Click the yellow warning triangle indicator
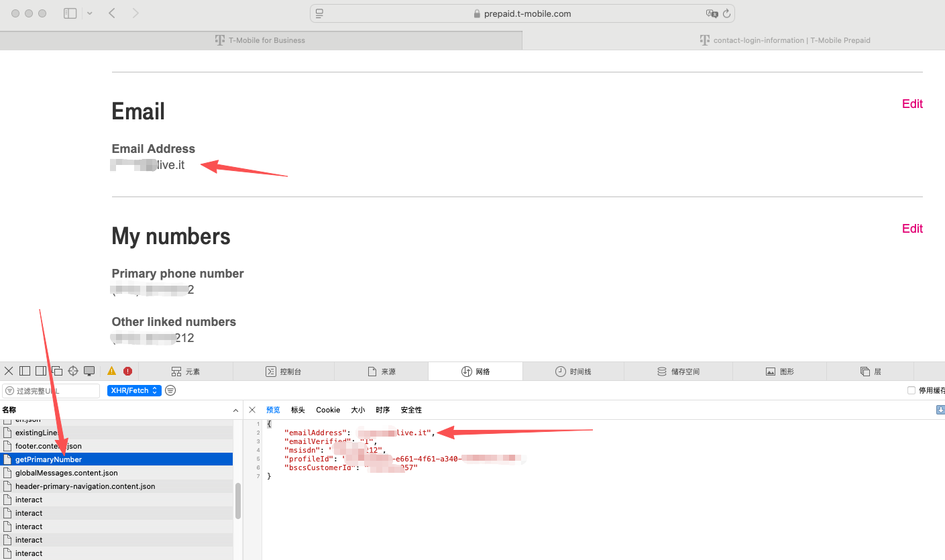945x560 pixels. [x=111, y=371]
